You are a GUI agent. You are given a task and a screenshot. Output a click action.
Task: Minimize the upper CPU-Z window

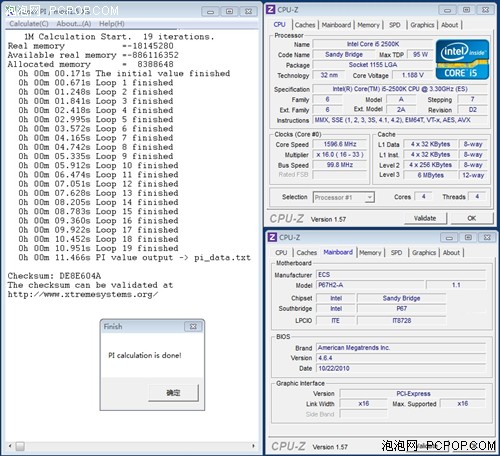click(x=448, y=10)
